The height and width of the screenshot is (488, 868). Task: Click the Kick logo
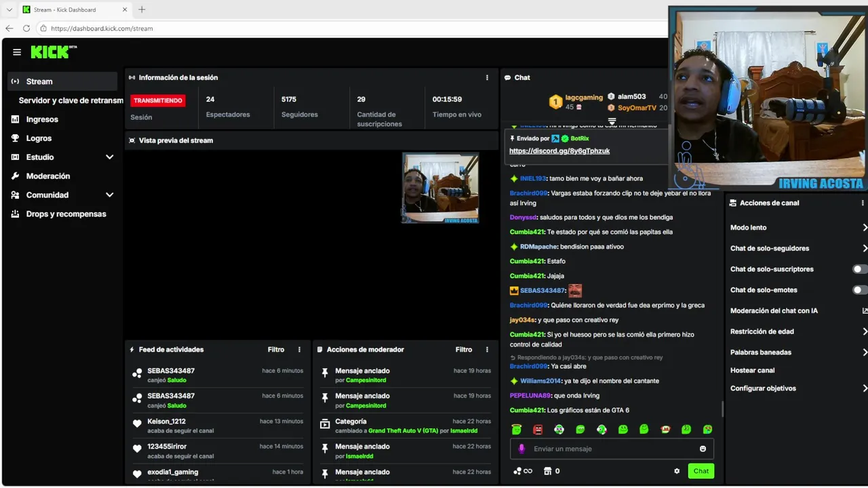(x=54, y=52)
